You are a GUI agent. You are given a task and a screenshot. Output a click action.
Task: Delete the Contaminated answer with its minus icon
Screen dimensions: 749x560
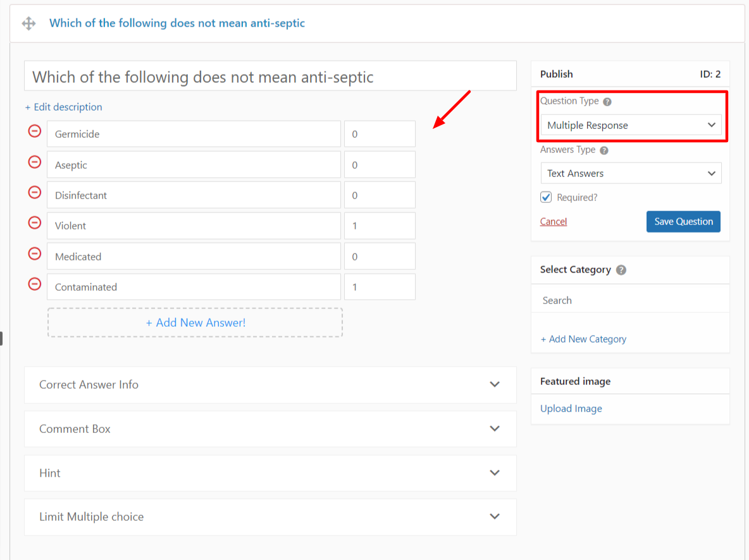click(35, 284)
